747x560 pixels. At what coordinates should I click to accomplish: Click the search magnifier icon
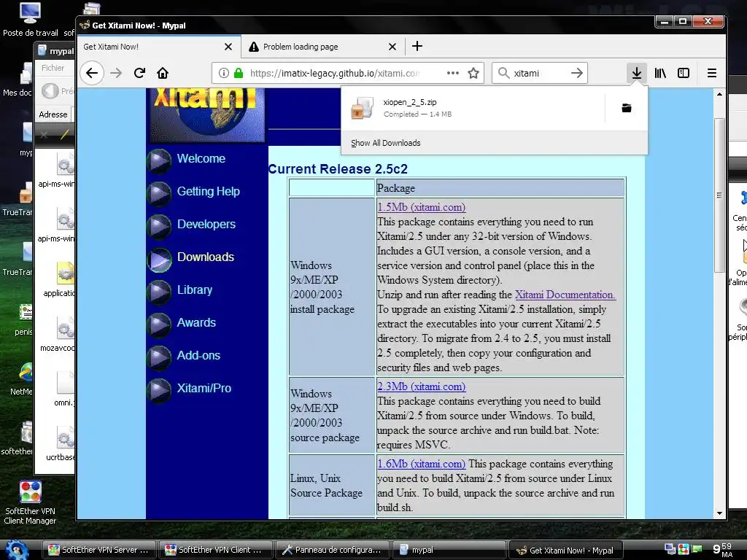(x=503, y=73)
